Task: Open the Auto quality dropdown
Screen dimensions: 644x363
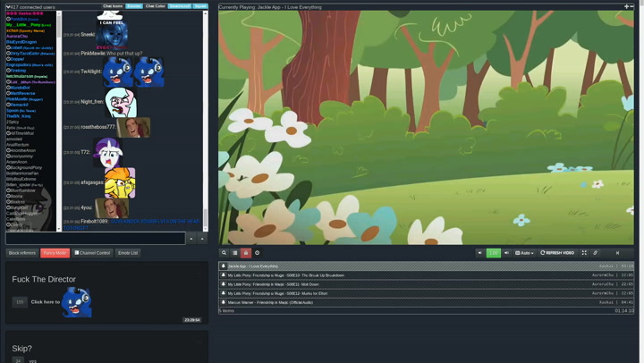Action: (x=525, y=253)
